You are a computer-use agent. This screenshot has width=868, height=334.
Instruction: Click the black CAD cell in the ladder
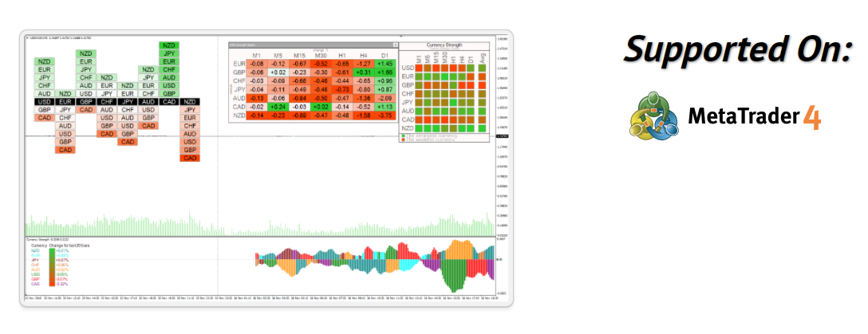coord(169,102)
